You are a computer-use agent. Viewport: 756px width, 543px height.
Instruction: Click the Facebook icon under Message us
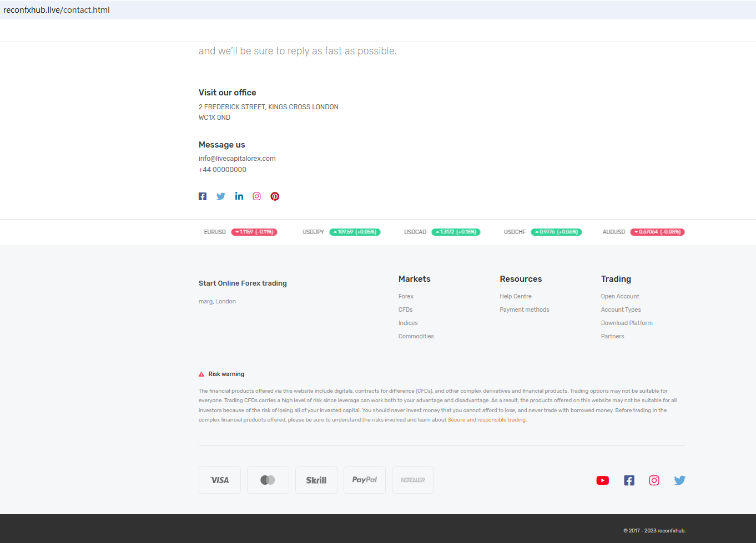click(x=203, y=196)
